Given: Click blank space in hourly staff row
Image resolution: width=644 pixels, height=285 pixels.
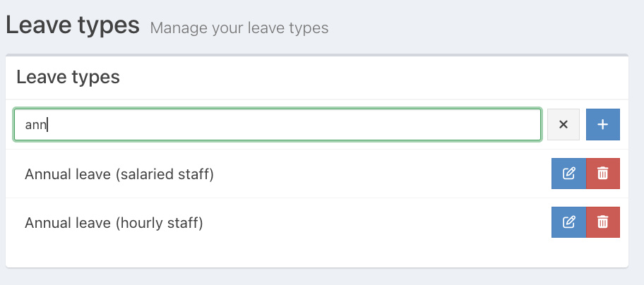Looking at the screenshot, I should tap(381, 223).
